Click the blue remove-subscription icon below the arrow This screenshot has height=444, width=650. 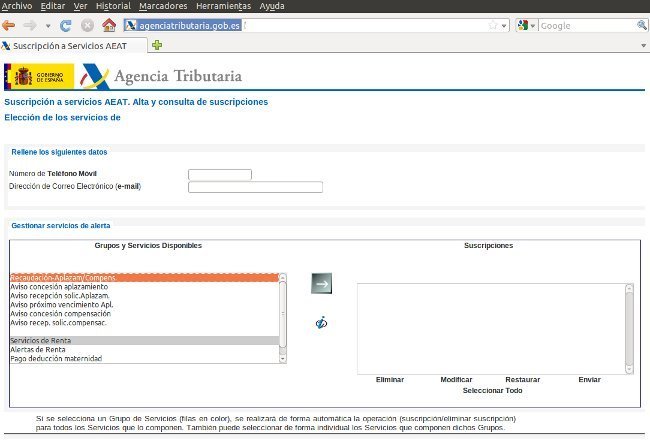321,323
